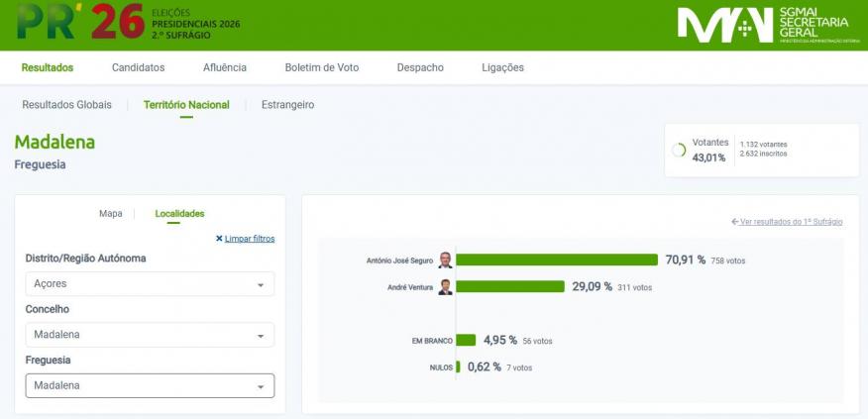Screen dimensions: 868x419
Task: Click the Votantes turnout circle indicator
Action: (x=678, y=150)
